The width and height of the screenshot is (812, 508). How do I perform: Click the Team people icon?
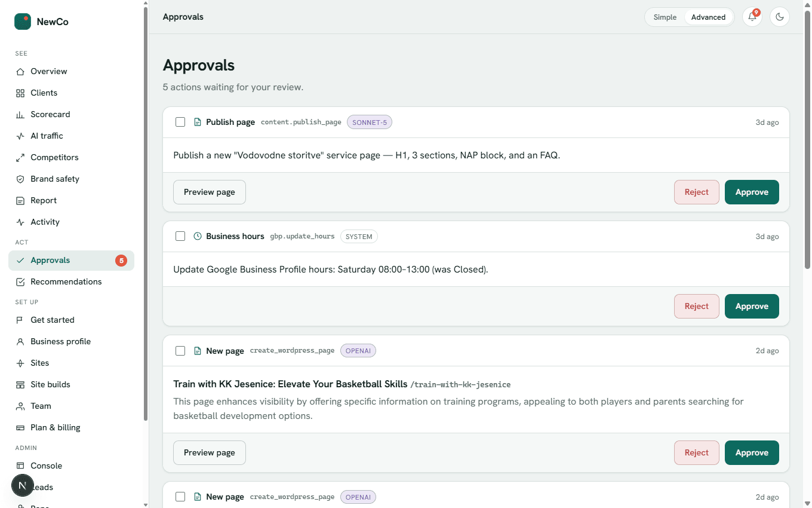(20, 406)
